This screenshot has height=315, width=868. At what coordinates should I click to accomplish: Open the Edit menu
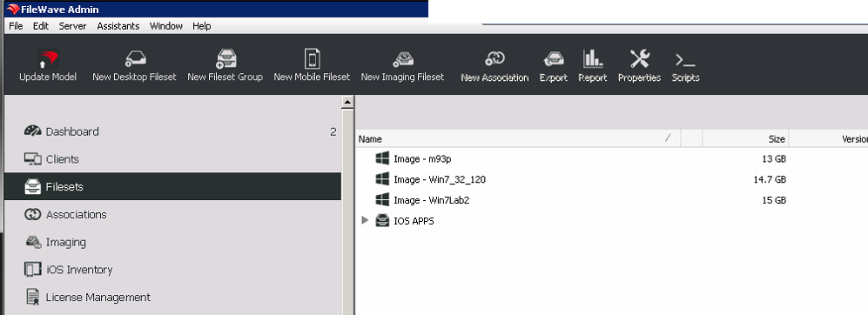[x=40, y=26]
